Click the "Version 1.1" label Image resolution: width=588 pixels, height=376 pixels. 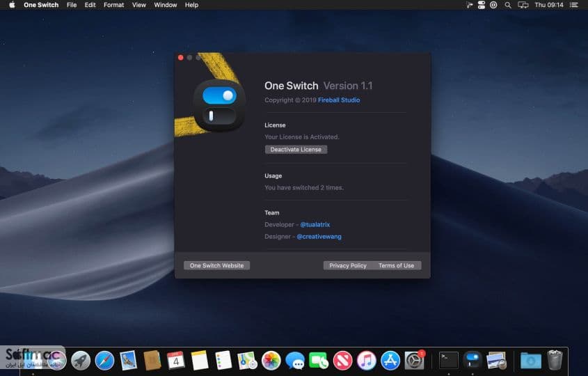348,86
